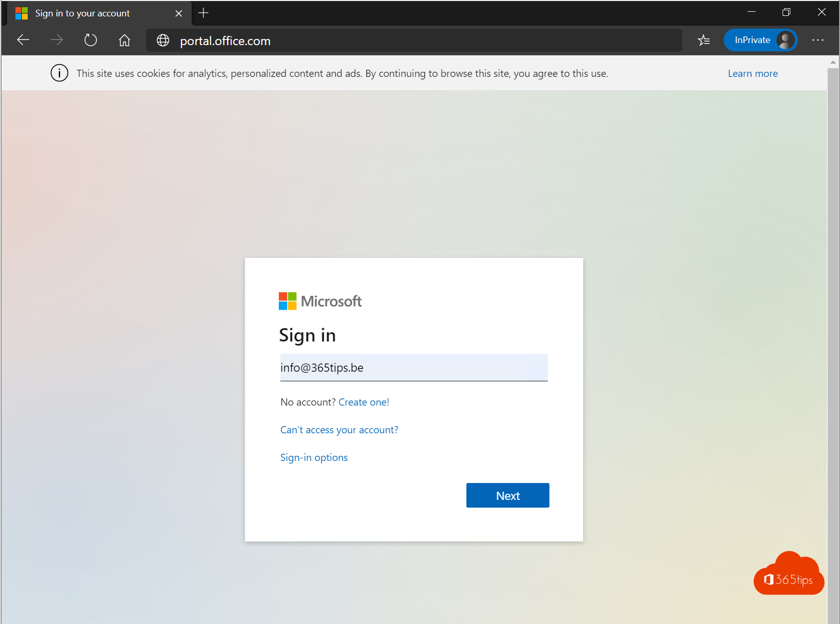Click the Create one! account link
The height and width of the screenshot is (624, 840).
pos(363,402)
